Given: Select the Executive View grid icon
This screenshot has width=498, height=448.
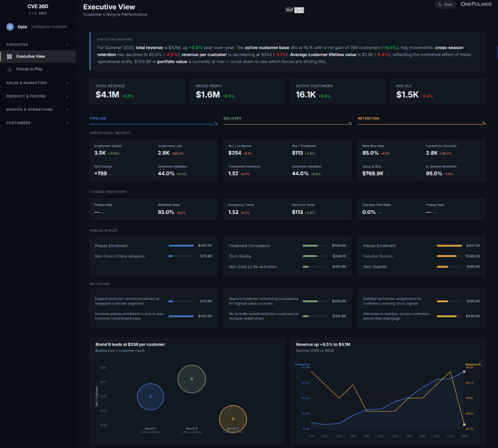Looking at the screenshot, I should click(9, 56).
